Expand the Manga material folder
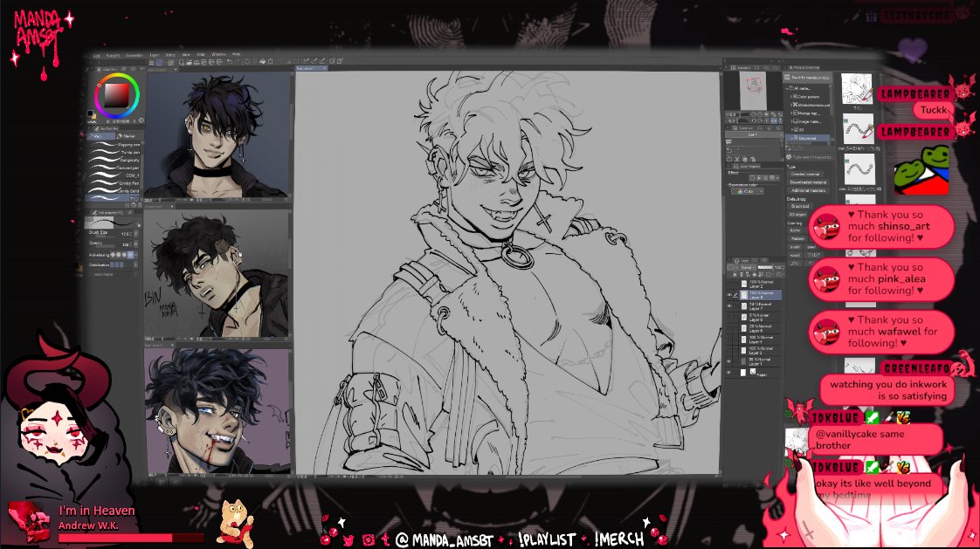This screenshot has width=980, height=549. (x=791, y=113)
